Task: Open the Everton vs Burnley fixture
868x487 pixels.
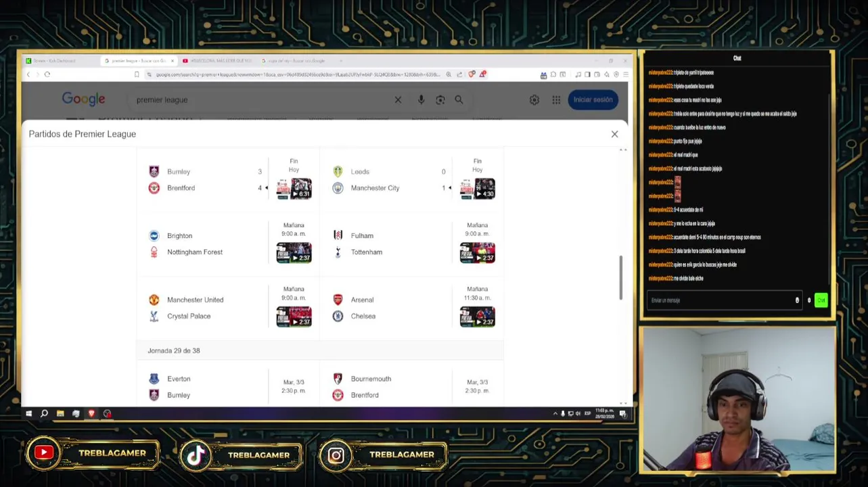Action: click(227, 387)
